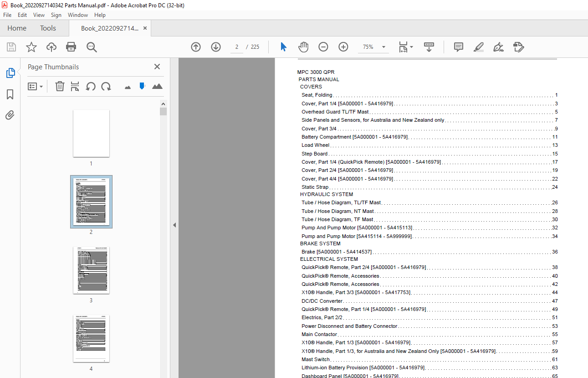The image size is (588, 378).
Task: Go to previous page arrow
Action: (196, 47)
